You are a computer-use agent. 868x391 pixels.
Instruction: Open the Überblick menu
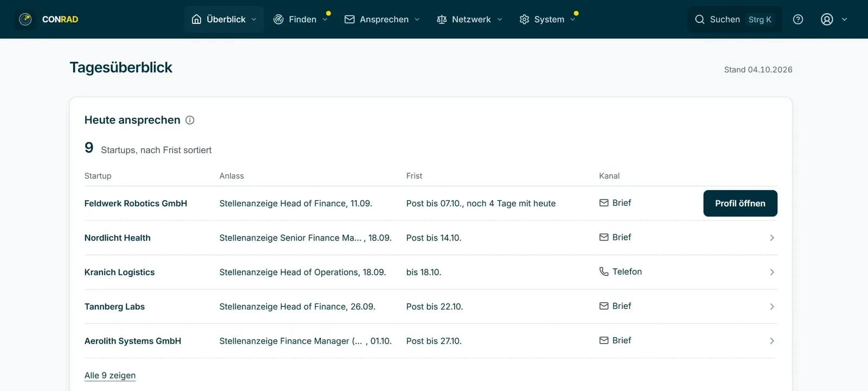[224, 19]
